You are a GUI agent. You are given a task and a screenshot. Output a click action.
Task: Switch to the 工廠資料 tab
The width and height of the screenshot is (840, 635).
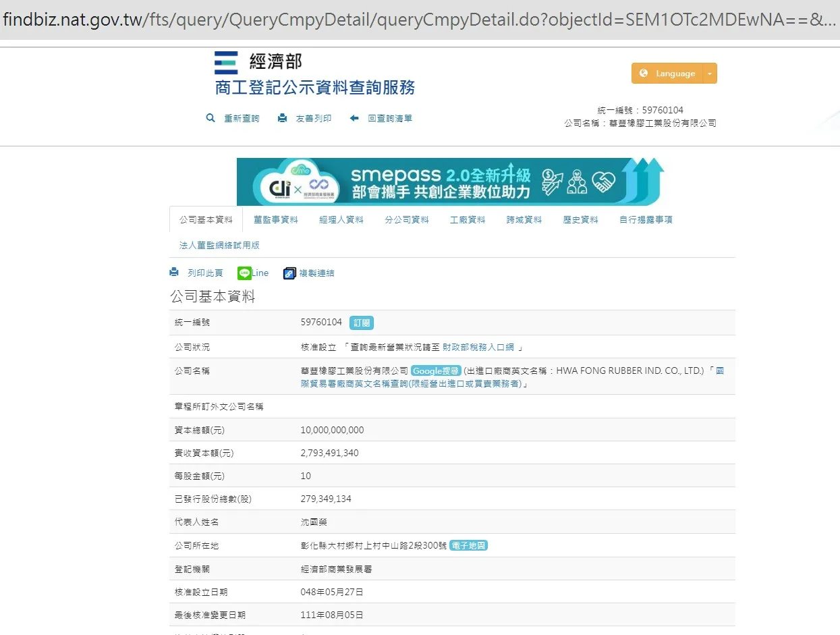pos(468,220)
